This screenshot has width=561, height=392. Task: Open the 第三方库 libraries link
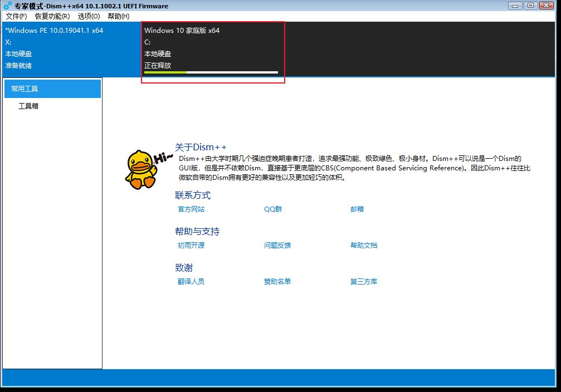[x=364, y=282]
